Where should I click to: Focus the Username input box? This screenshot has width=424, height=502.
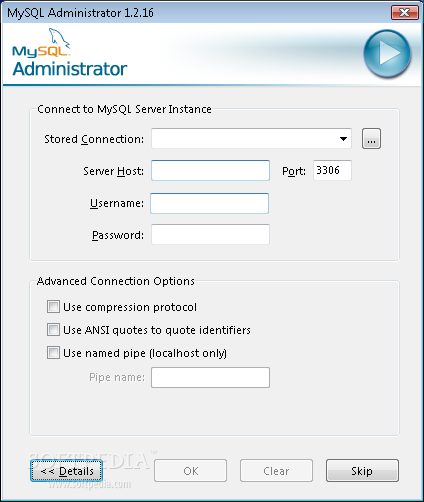[x=210, y=203]
